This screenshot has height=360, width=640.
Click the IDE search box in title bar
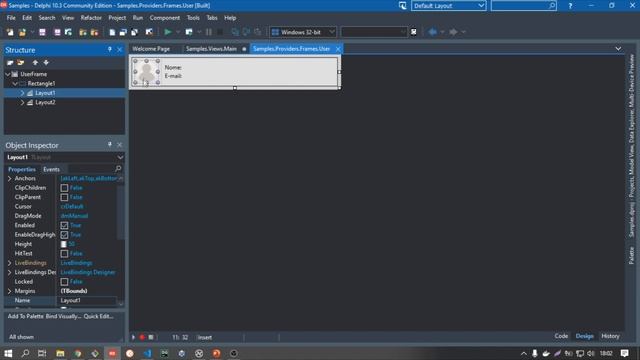click(523, 6)
